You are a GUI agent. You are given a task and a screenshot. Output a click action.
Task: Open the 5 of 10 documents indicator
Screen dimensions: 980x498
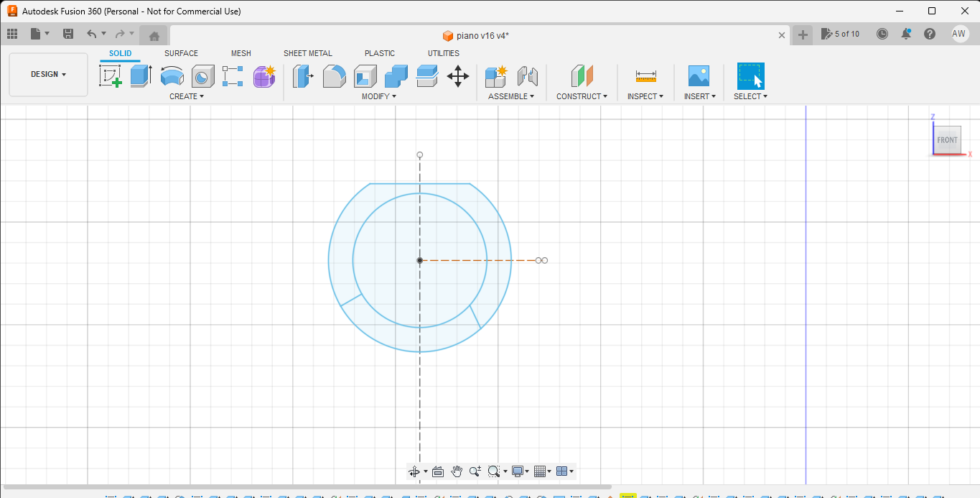point(841,34)
